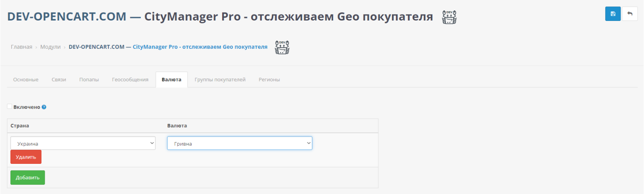Open the Модули breadcrumb link
644x194 pixels.
coord(50,47)
